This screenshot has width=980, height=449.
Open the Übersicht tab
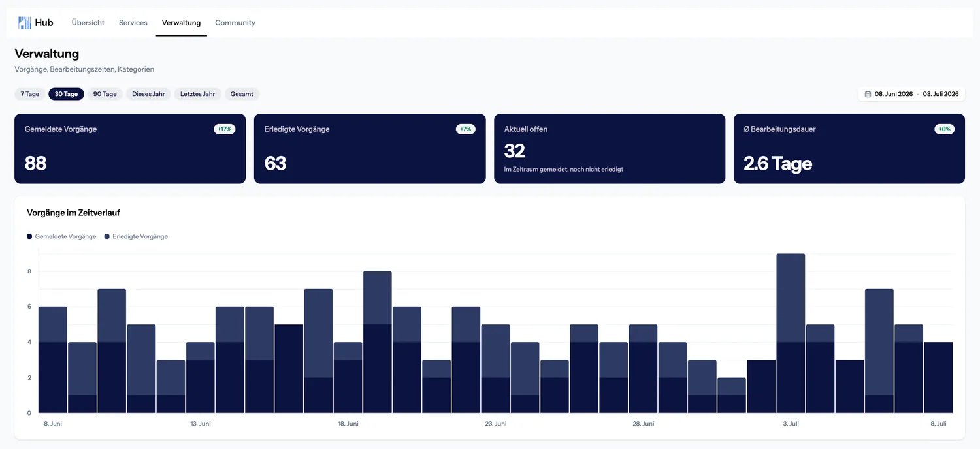[x=88, y=23]
